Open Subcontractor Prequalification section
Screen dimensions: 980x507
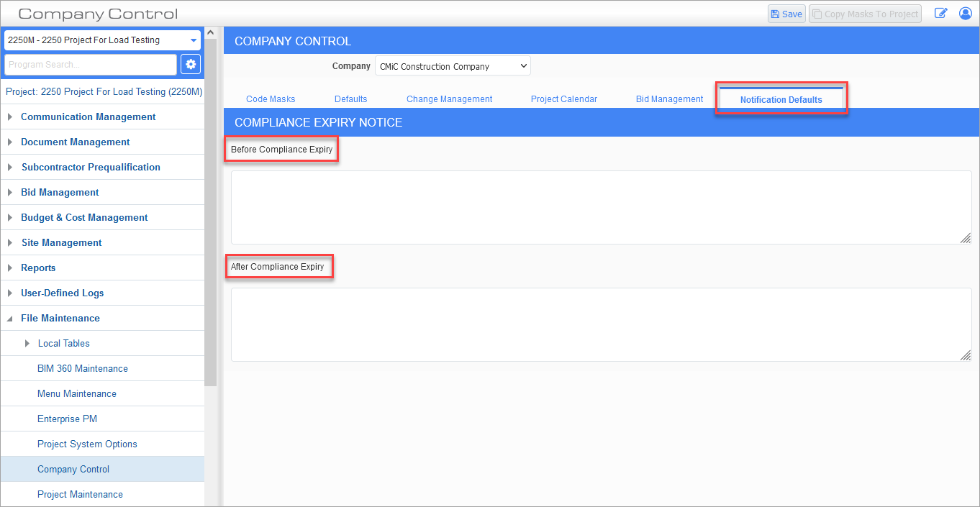coord(91,167)
